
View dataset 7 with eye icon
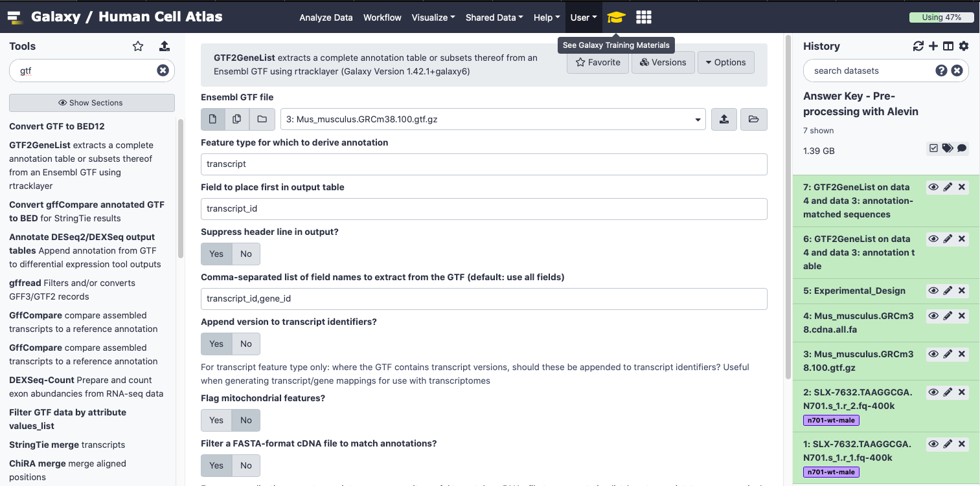933,187
